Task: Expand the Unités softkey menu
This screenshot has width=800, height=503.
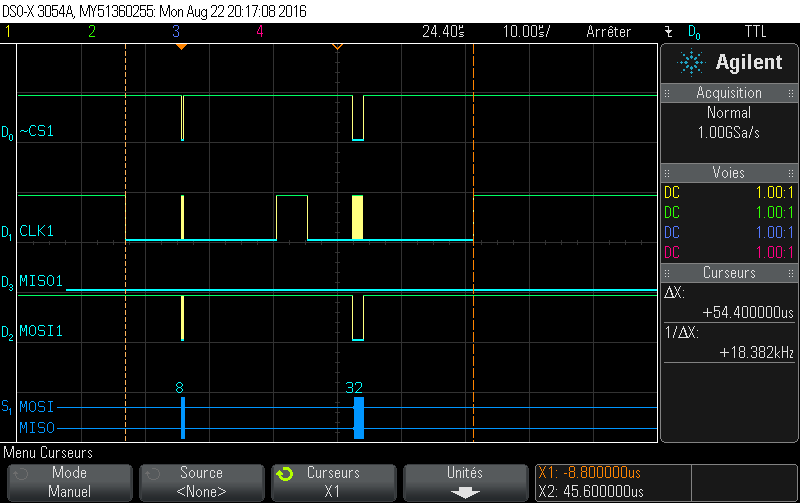Action: coord(465,483)
